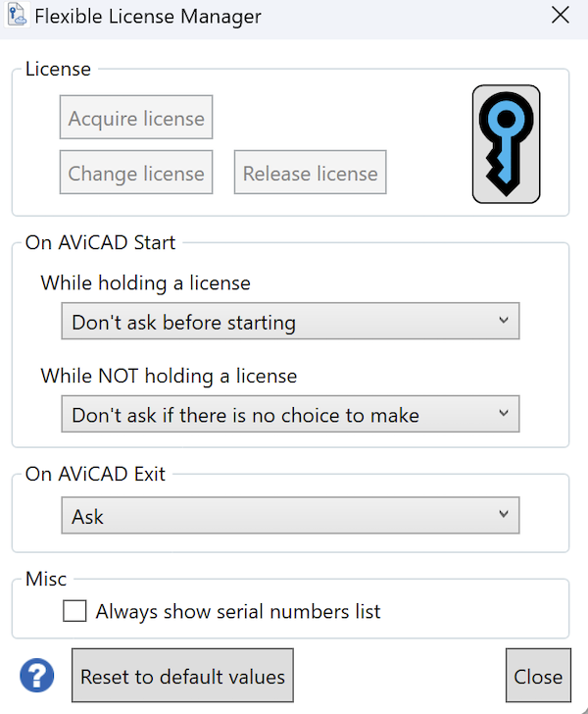Click Acquire license button
The width and height of the screenshot is (588, 714).
click(x=136, y=118)
